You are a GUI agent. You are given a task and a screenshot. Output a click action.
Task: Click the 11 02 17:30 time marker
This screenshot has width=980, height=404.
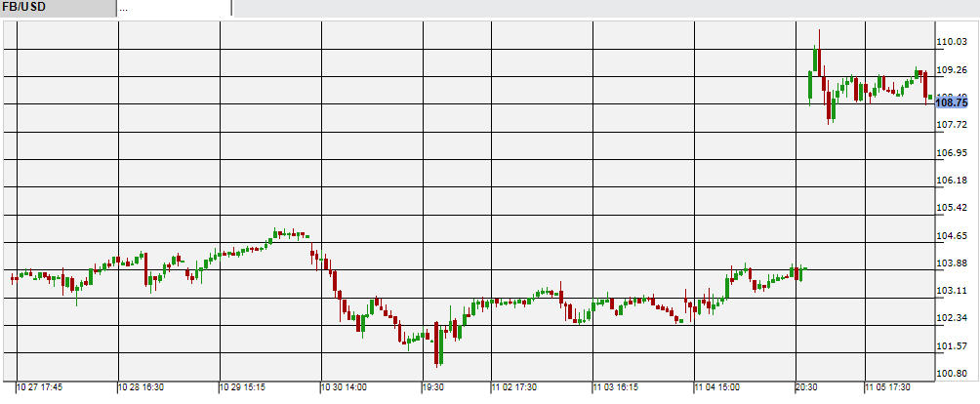[514, 387]
